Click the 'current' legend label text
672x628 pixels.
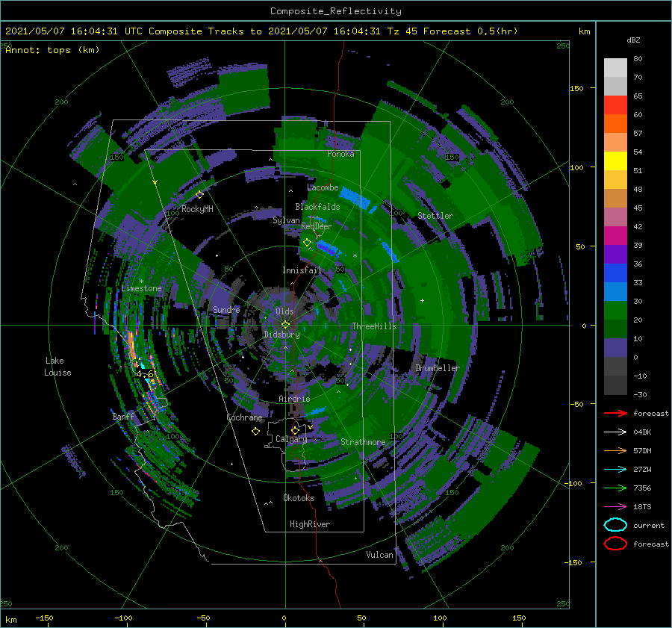(648, 526)
